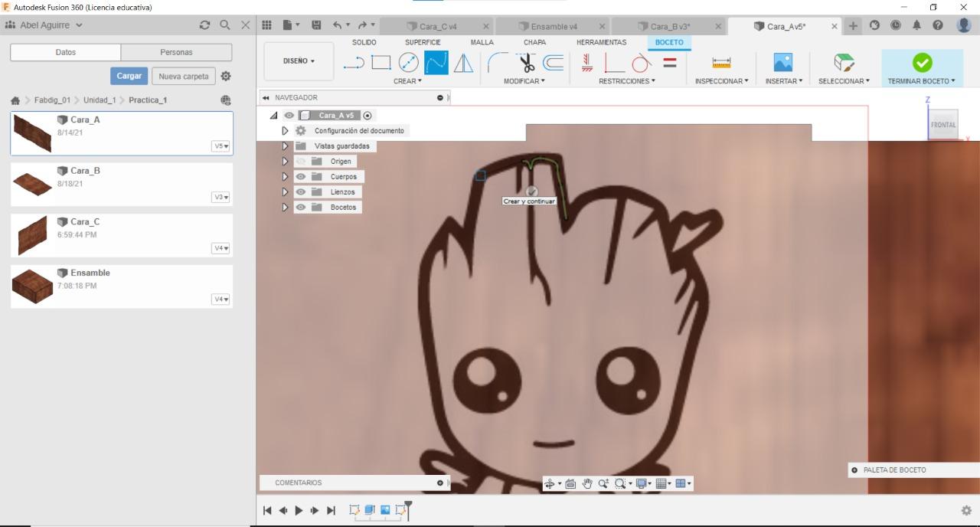Image resolution: width=980 pixels, height=527 pixels.
Task: Click the Measure ruler icon
Action: tap(721, 63)
